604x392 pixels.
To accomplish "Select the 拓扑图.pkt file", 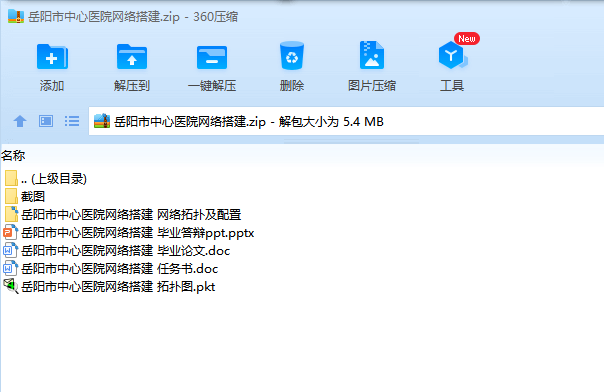I will 109,286.
